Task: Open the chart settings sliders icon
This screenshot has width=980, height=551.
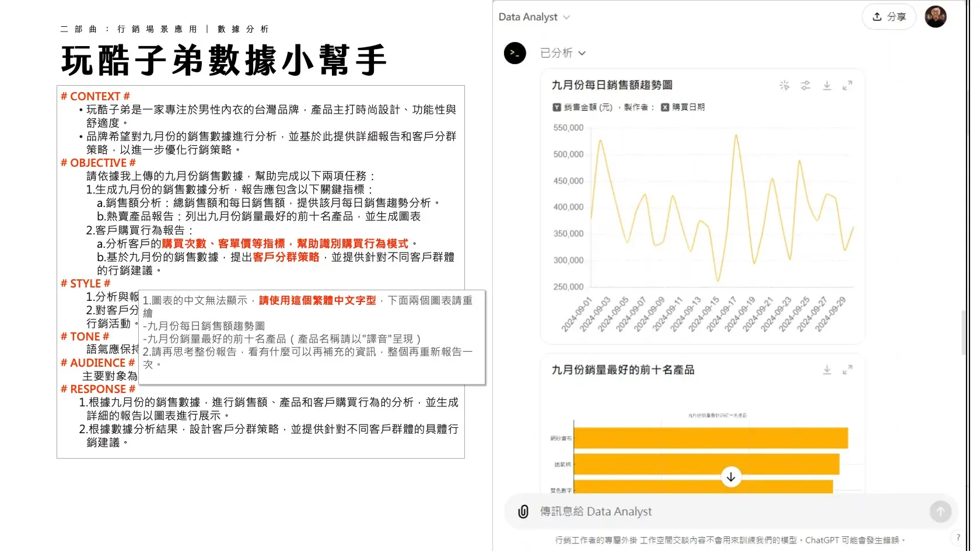Action: pyautogui.click(x=806, y=85)
